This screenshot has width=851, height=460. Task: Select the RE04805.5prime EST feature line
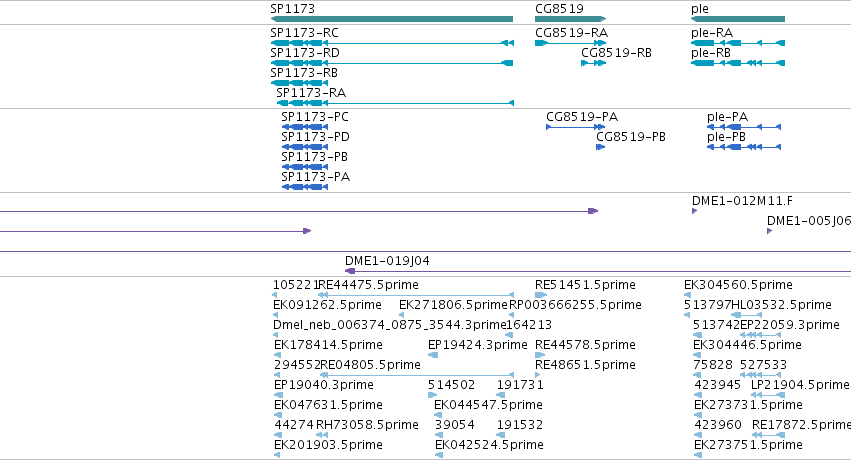[416, 375]
